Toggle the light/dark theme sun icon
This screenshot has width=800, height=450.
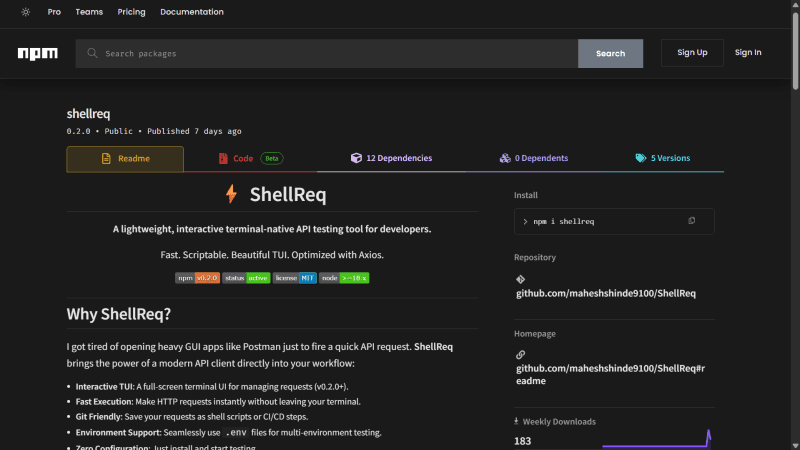click(x=26, y=12)
